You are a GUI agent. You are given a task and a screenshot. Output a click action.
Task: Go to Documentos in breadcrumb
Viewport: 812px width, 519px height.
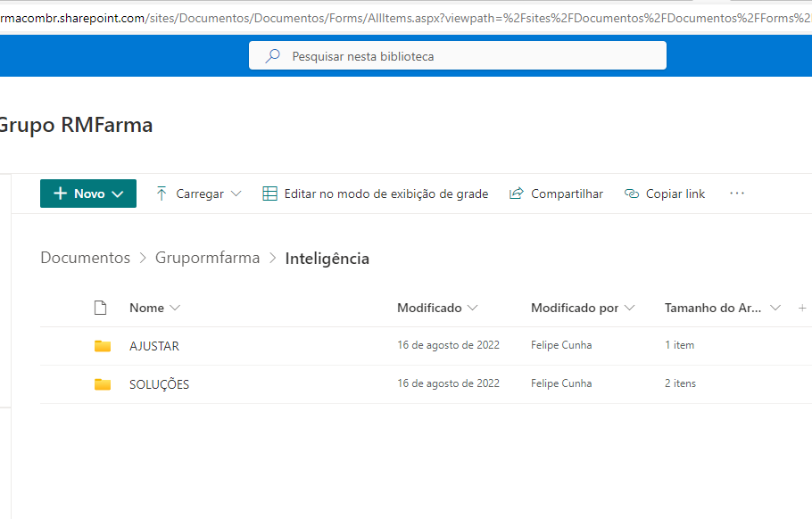coord(85,258)
